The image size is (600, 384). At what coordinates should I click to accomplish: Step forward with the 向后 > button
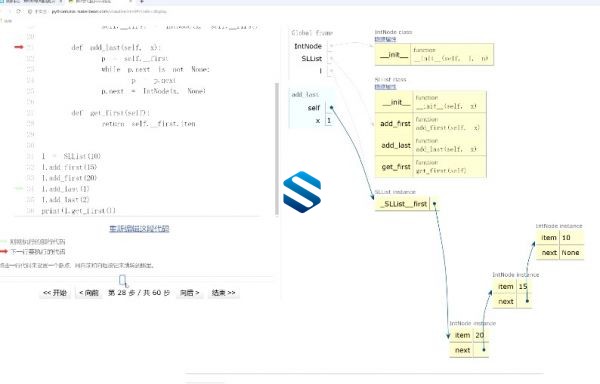(190, 293)
